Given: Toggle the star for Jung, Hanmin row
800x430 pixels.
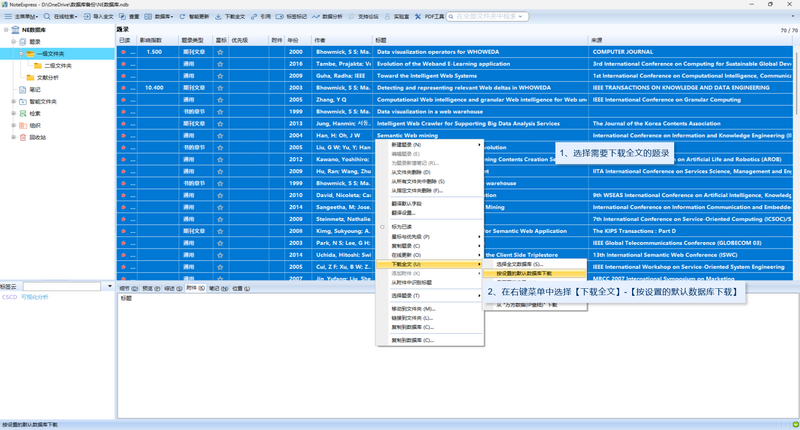Looking at the screenshot, I should 220,123.
